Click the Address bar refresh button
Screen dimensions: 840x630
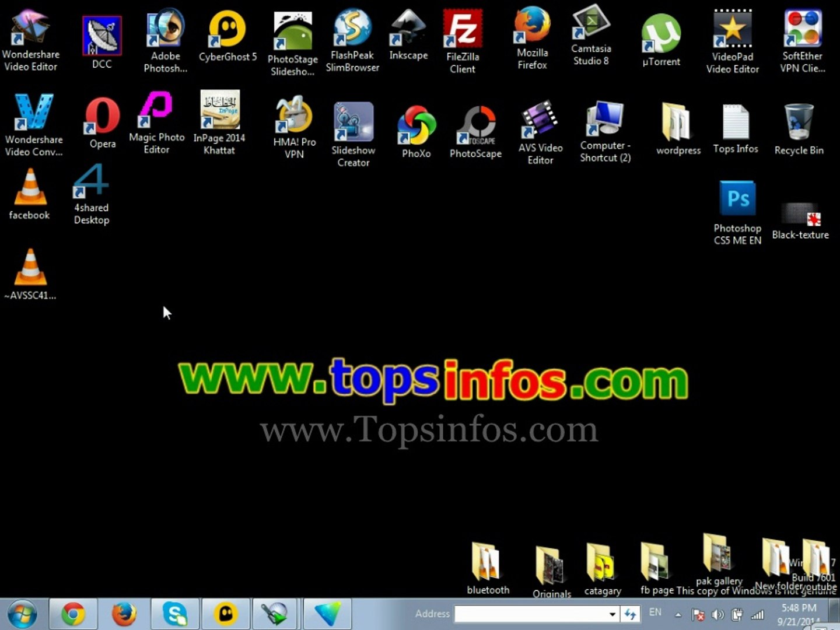(630, 614)
